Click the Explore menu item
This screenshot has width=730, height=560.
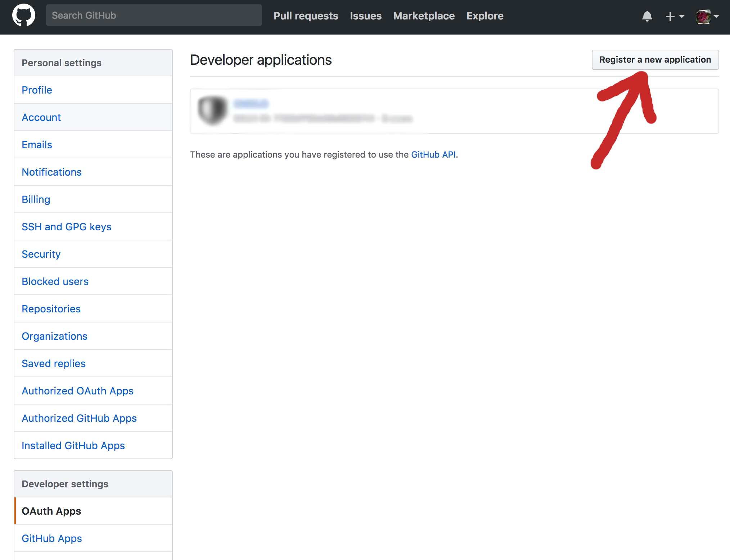[485, 16]
